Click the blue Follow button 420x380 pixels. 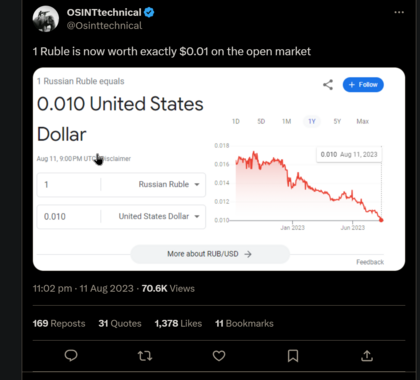[363, 85]
